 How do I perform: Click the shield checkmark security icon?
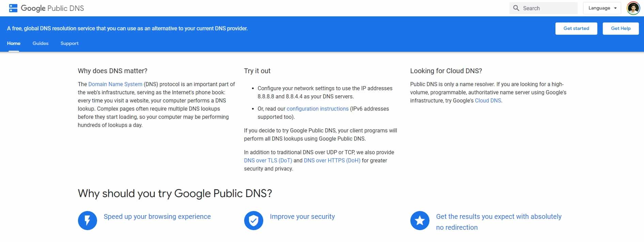coord(254,220)
